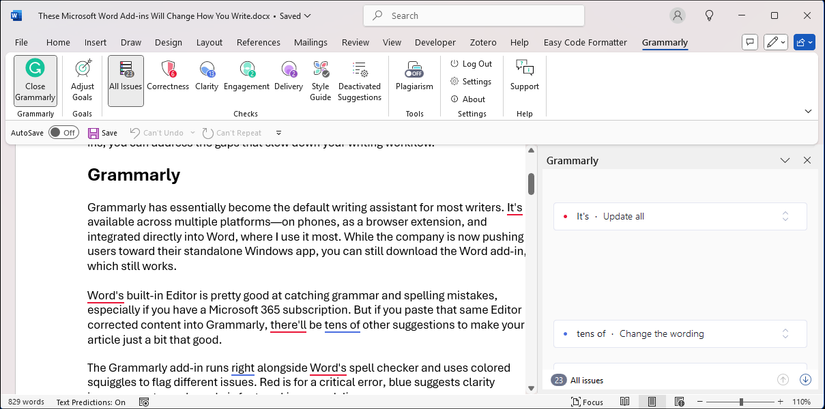Expand the "It's · Update all" suggestion card
Viewport: 825px width, 409px height.
(x=785, y=216)
